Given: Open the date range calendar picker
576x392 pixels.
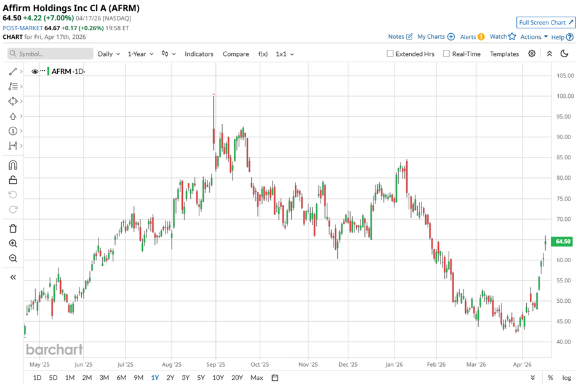Looking at the screenshot, I should point(275,378).
